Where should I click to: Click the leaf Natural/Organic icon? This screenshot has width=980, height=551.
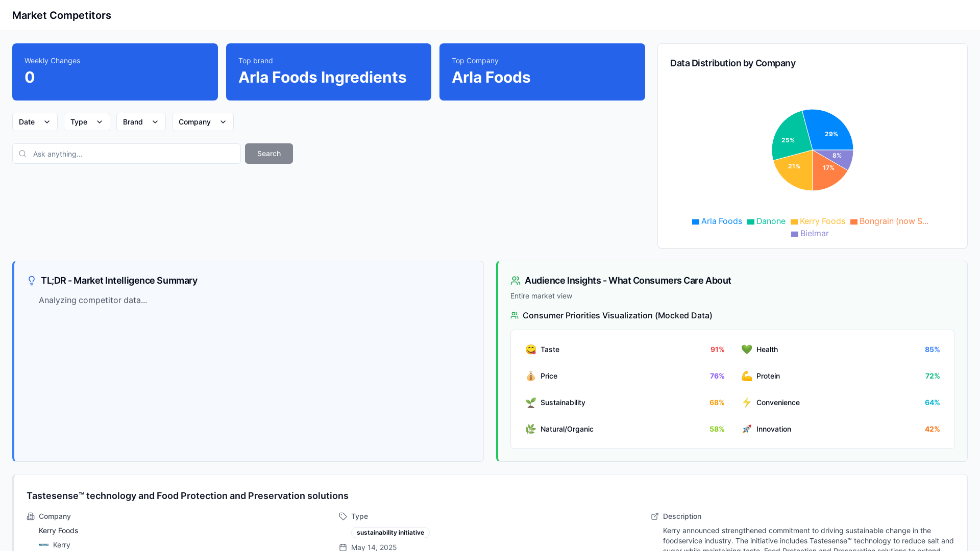(x=531, y=429)
